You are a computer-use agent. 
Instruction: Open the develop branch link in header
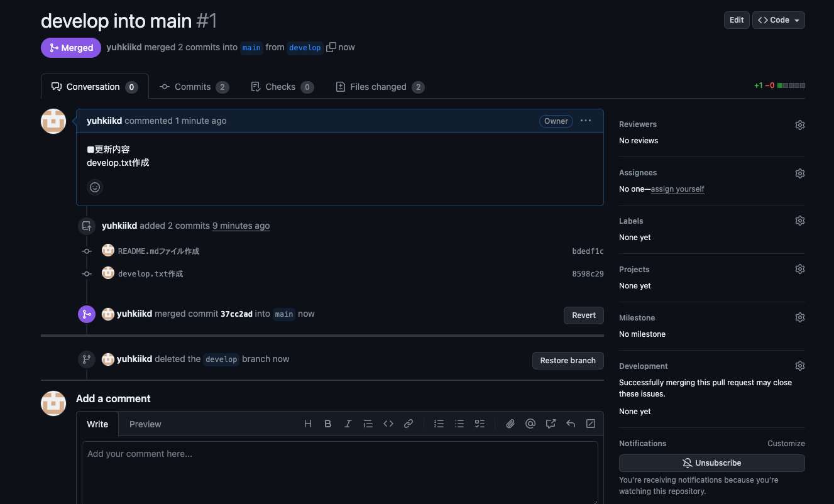[x=305, y=48]
